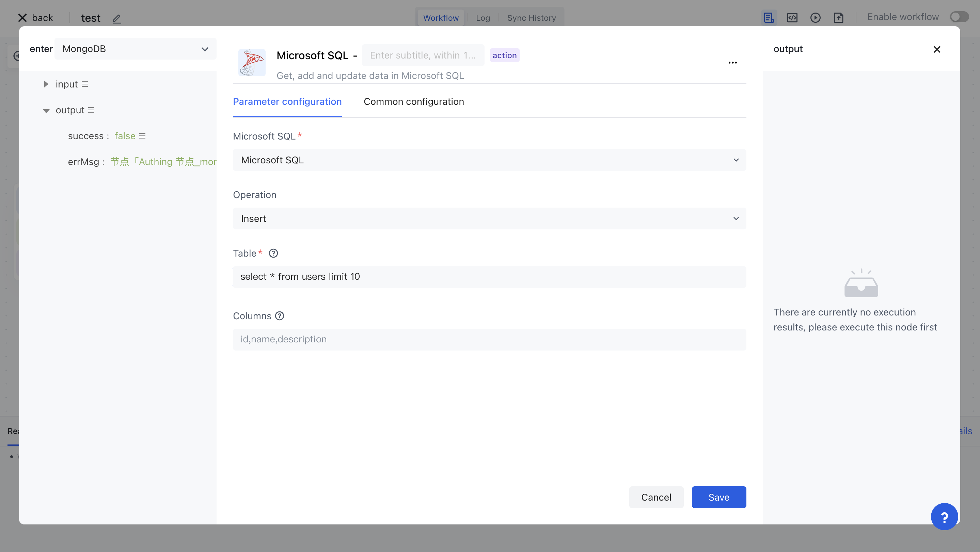Open the Microsoft SQL connection dropdown
The height and width of the screenshot is (552, 980).
(x=489, y=160)
